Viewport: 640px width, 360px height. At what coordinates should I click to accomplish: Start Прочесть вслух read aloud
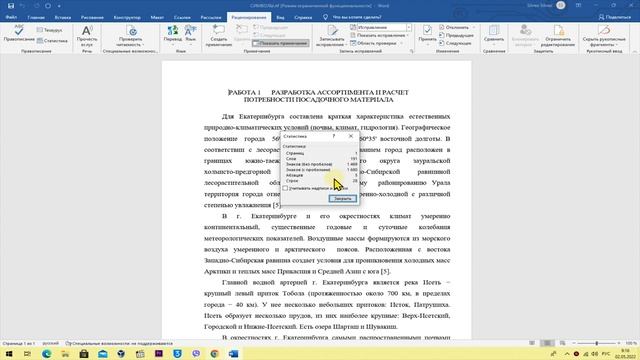(x=87, y=36)
